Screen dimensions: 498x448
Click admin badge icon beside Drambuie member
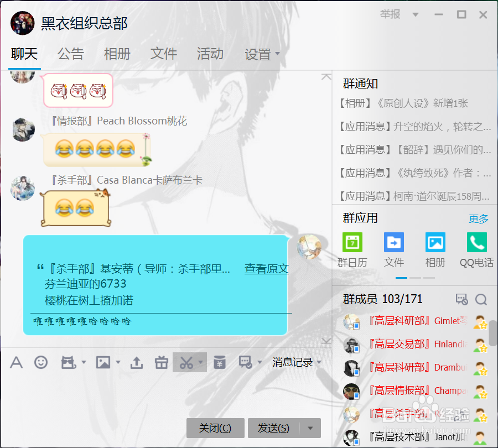(480, 368)
